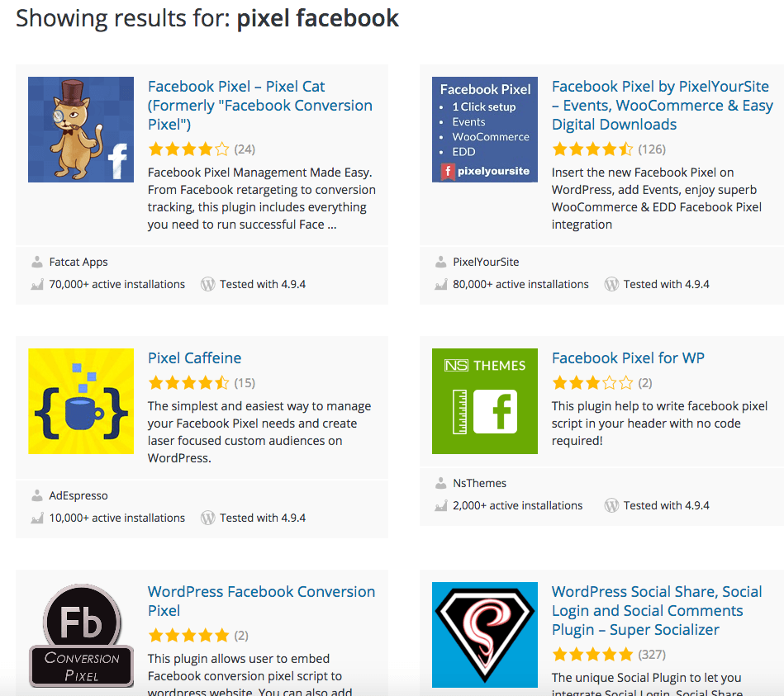Click the Fb Conversion Pixel badge icon
The image size is (784, 696).
coord(80,635)
